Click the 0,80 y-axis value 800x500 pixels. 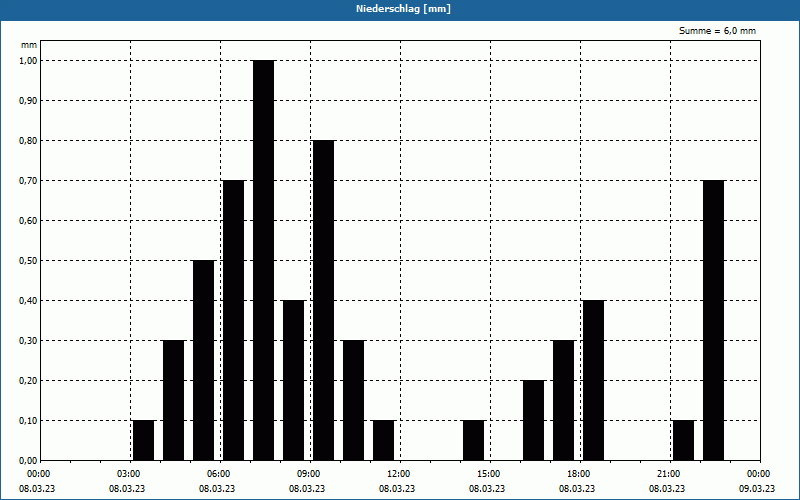[x=29, y=141]
